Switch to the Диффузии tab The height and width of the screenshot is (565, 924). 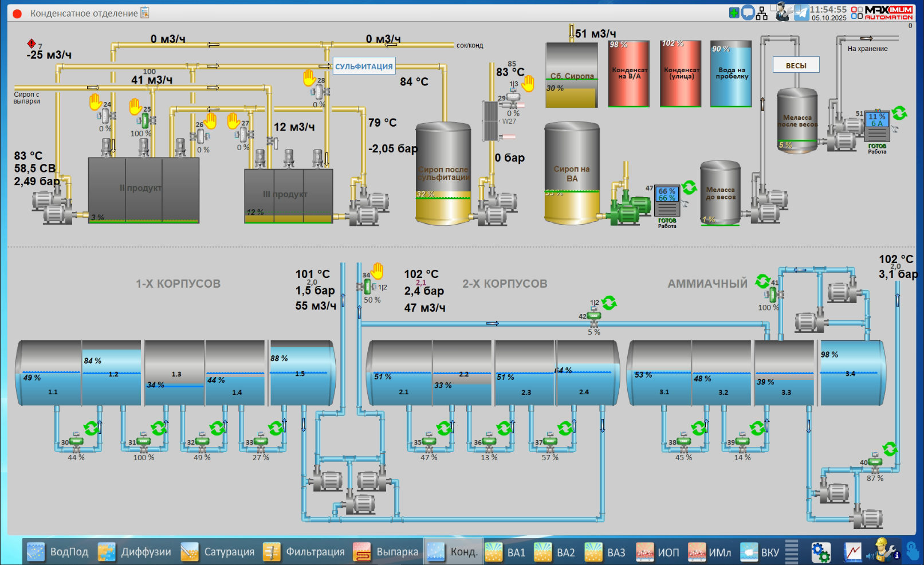click(x=135, y=552)
